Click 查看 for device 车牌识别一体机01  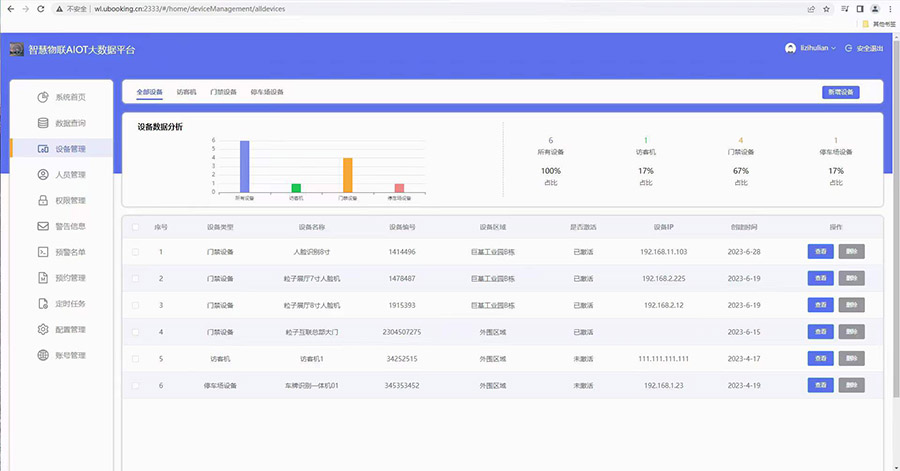(819, 385)
